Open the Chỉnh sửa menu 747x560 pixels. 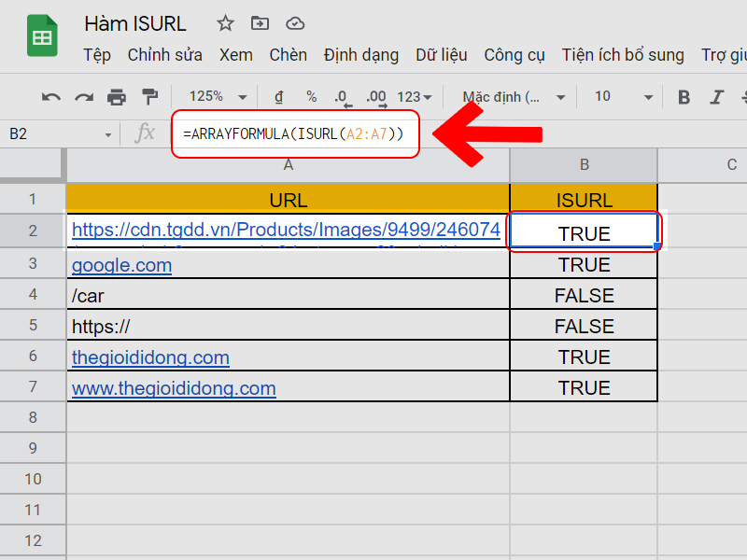click(x=165, y=55)
